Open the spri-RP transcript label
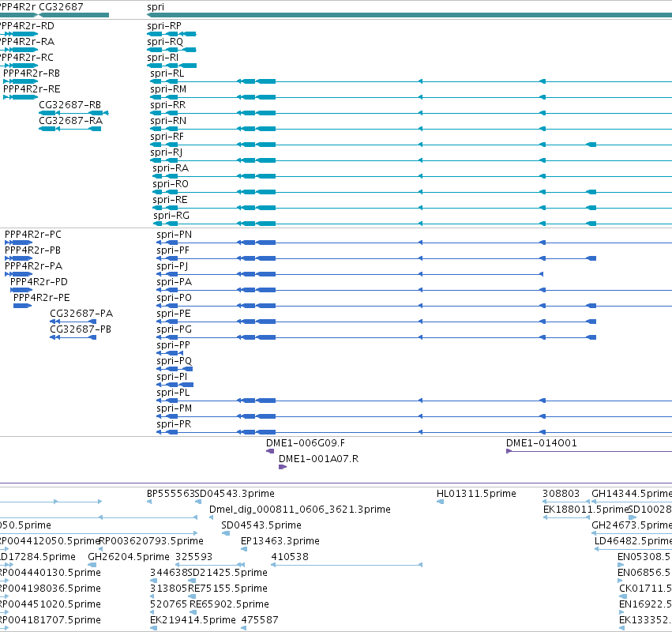 pyautogui.click(x=163, y=26)
